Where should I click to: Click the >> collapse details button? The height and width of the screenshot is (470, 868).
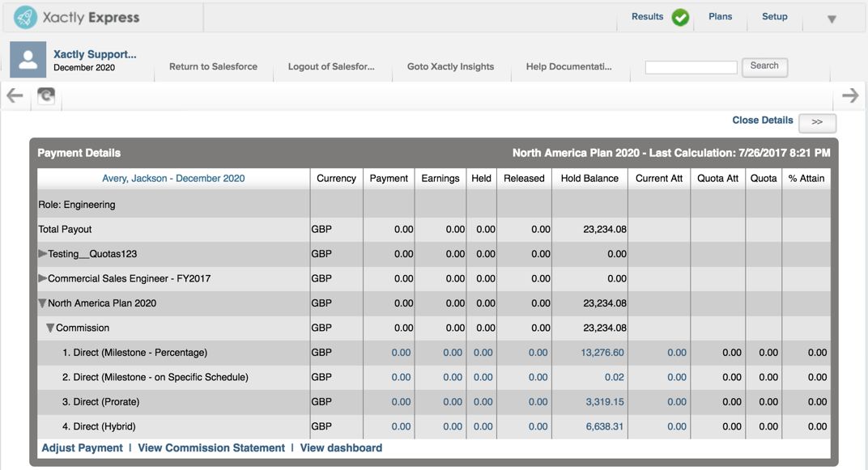pos(817,122)
